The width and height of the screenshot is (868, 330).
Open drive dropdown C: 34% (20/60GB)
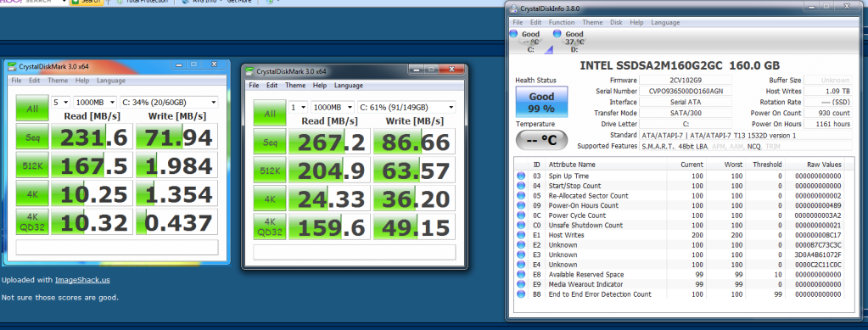[x=169, y=103]
